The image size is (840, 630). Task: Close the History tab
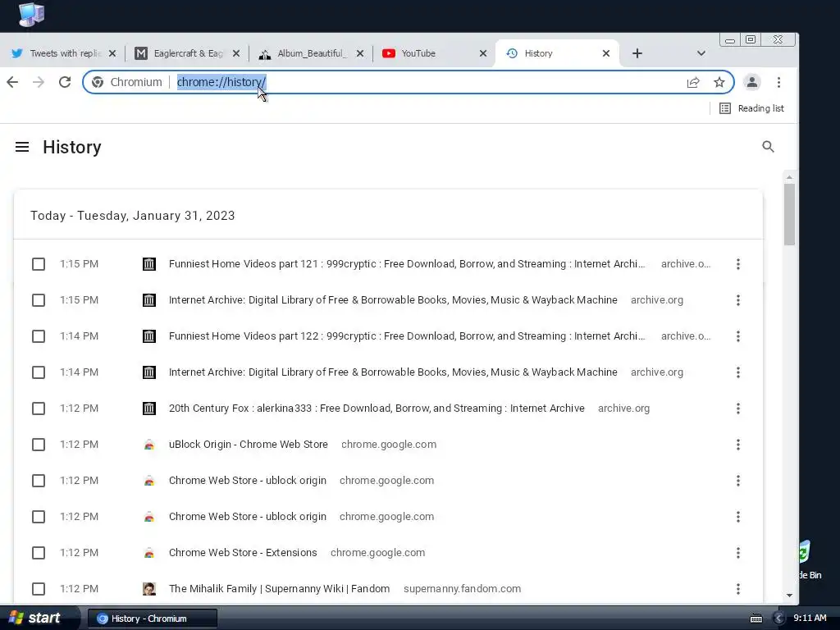coord(606,53)
